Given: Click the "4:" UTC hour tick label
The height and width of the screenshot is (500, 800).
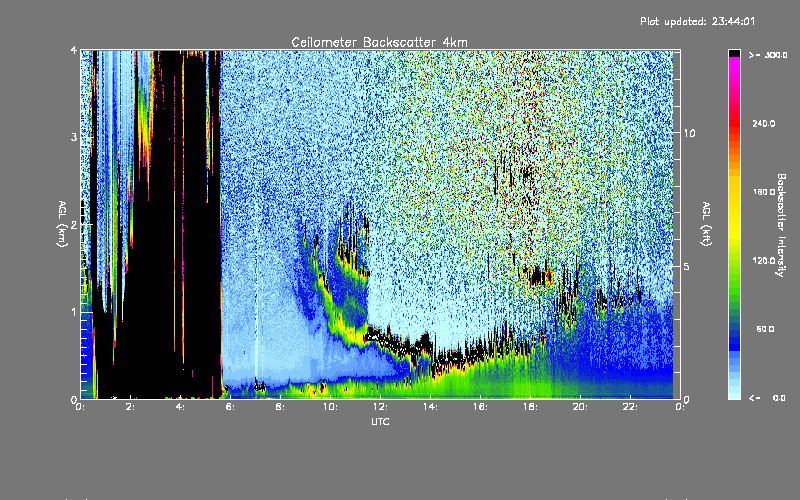Looking at the screenshot, I should click(181, 407).
